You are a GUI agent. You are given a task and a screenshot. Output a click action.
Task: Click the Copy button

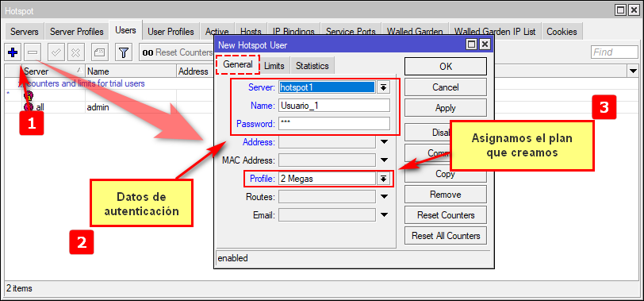pos(446,174)
